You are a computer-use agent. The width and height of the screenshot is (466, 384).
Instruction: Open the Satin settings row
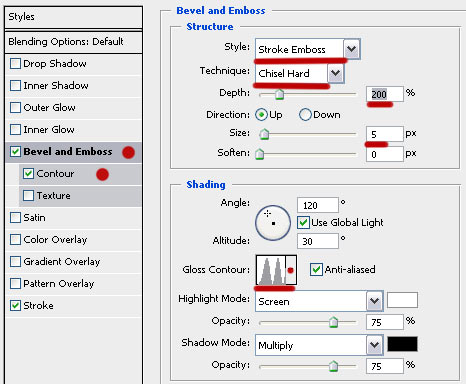click(74, 217)
